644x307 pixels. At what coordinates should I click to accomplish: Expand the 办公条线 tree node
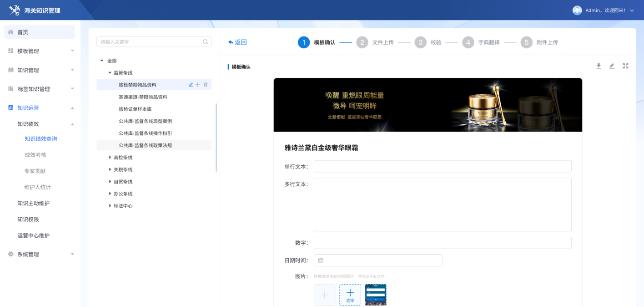(x=110, y=194)
